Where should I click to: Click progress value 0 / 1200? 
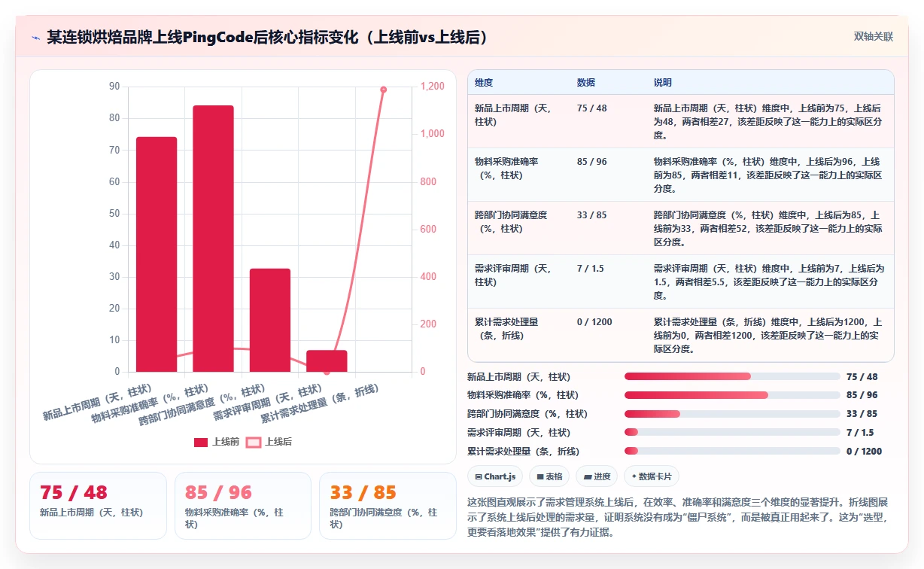pyautogui.click(x=864, y=452)
